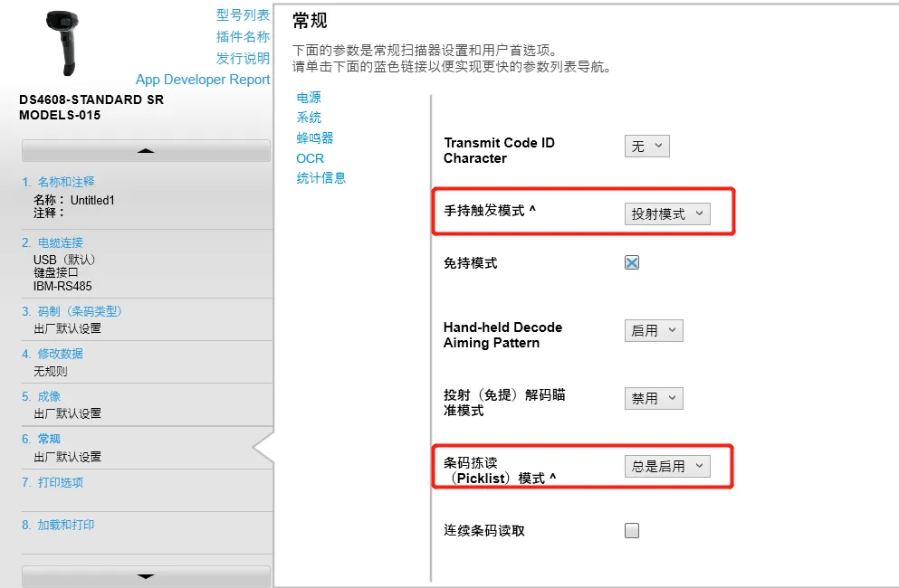Expand the Hand-held Decode Aiming Pattern dropdown
The width and height of the screenshot is (899, 588).
(653, 331)
